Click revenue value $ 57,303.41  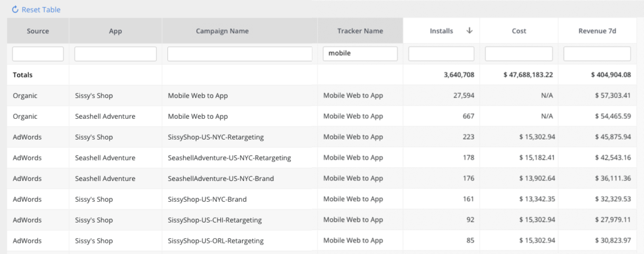tap(613, 96)
